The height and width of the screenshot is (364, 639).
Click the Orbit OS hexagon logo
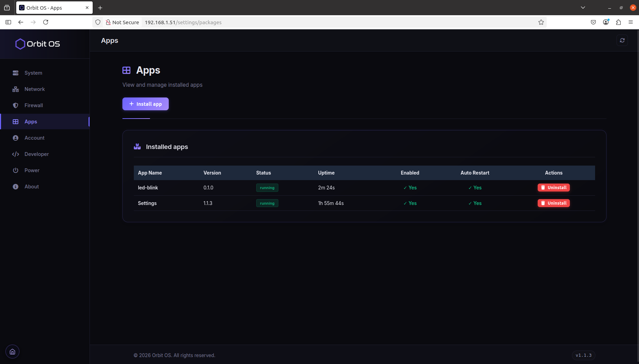click(x=20, y=44)
